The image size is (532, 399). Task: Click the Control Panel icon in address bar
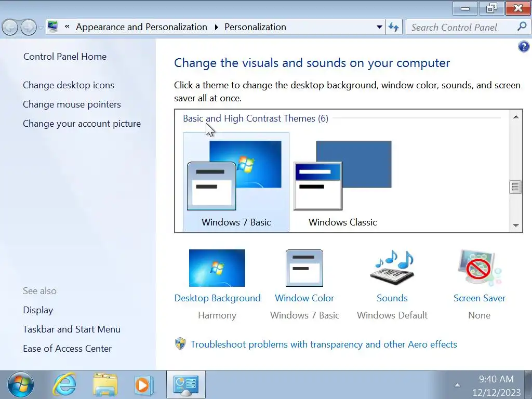(52, 26)
